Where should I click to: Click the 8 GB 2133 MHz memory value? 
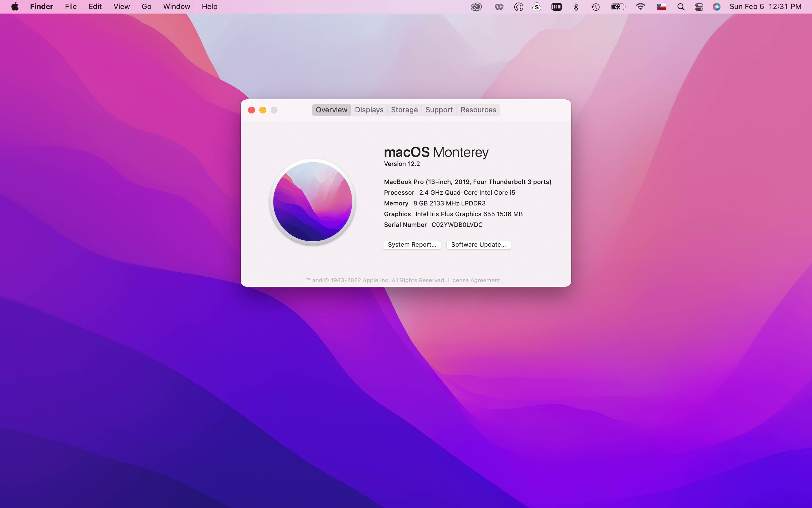[x=449, y=203]
